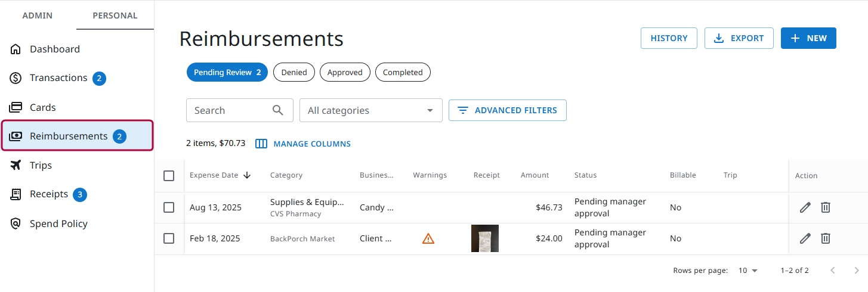Click the pencil edit icon for CVS Pharmacy row
Image resolution: width=868 pixels, height=292 pixels.
[x=805, y=207]
